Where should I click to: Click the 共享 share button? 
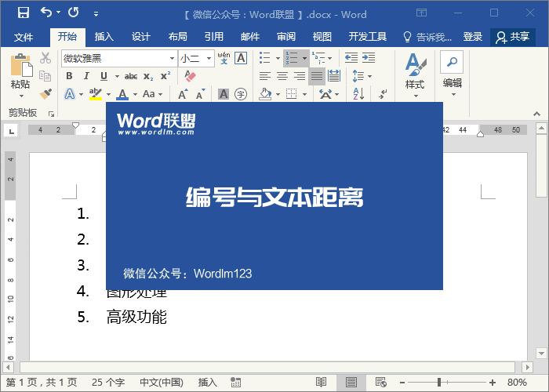[513, 37]
